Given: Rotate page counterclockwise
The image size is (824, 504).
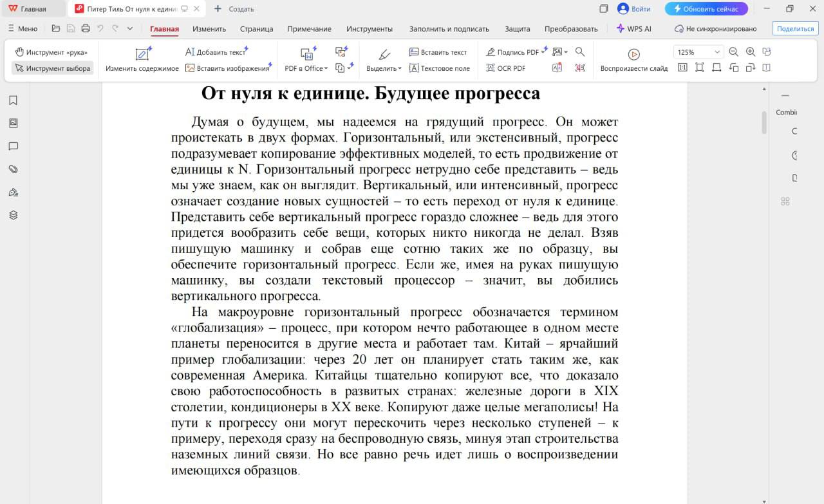Looking at the screenshot, I should tap(733, 68).
